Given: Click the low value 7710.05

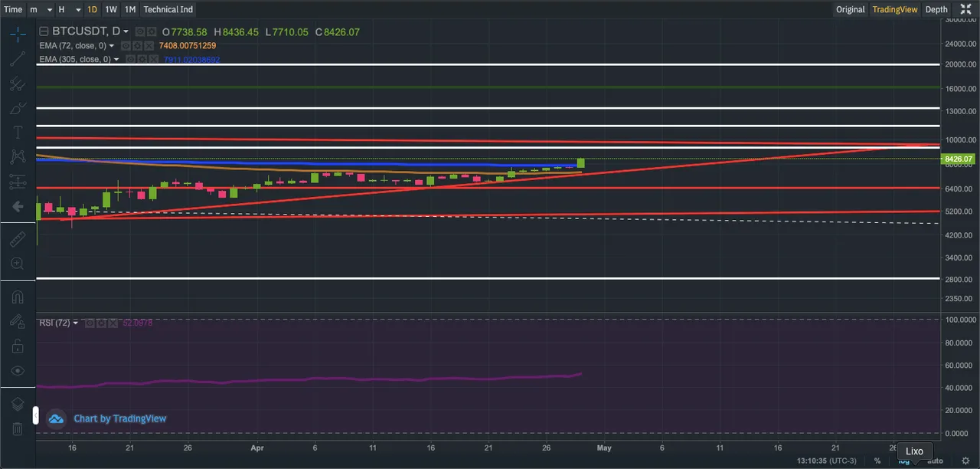Looking at the screenshot, I should coord(291,31).
